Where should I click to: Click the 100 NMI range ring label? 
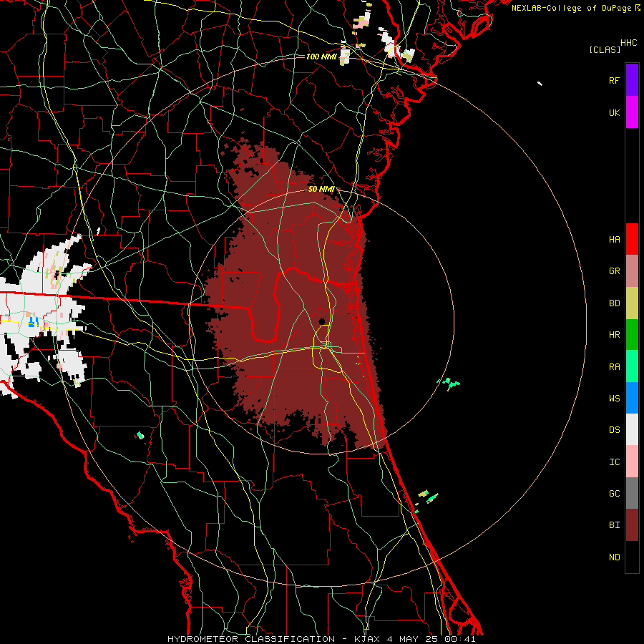point(321,57)
